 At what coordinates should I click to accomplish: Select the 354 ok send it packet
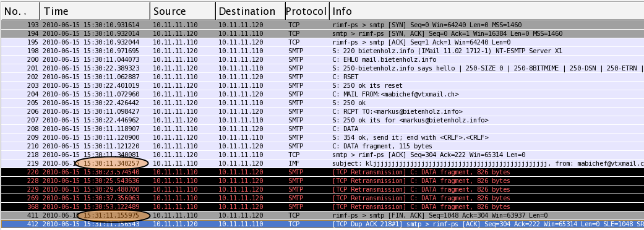[322, 137]
